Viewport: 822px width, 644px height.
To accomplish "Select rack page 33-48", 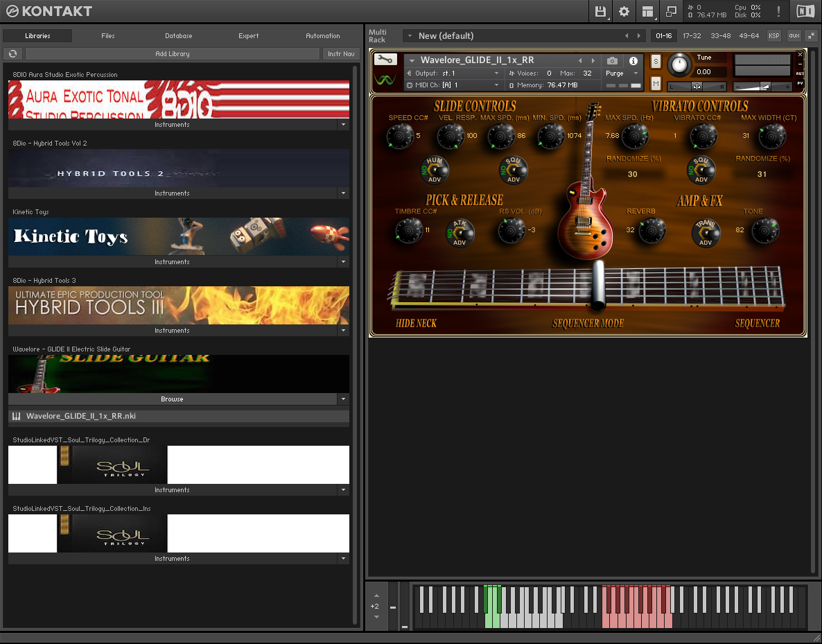I will 721,35.
